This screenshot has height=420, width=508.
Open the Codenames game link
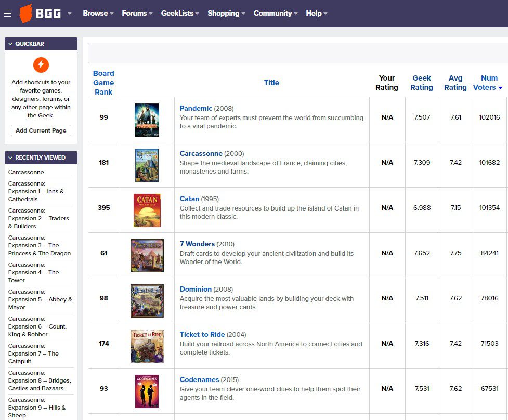click(x=199, y=379)
